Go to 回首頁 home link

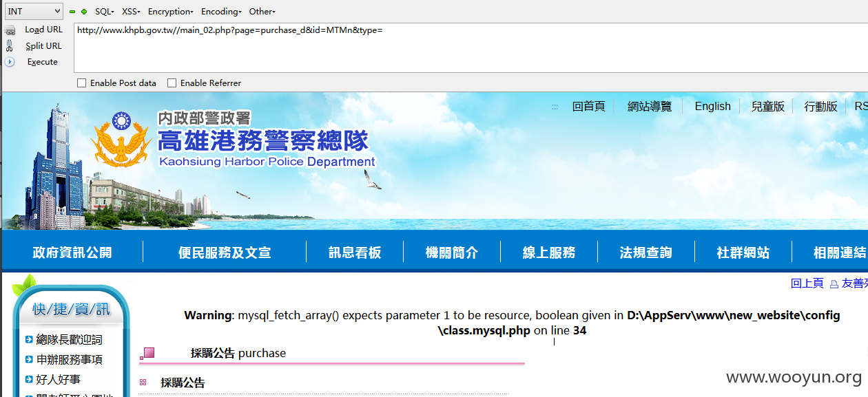(589, 107)
